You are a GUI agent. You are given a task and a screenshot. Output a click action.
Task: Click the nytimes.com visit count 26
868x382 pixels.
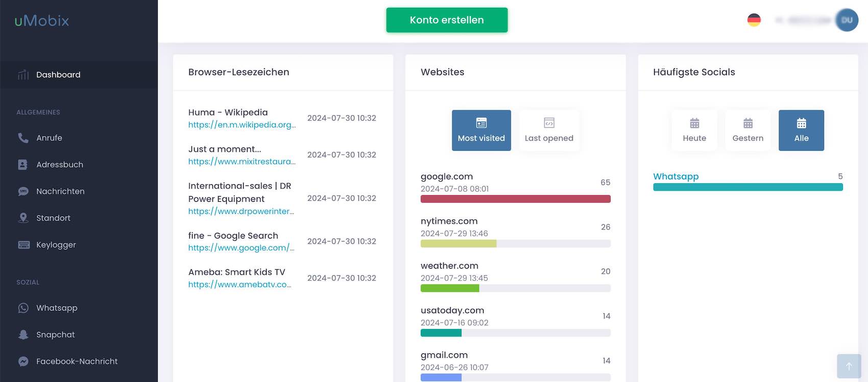pyautogui.click(x=606, y=227)
